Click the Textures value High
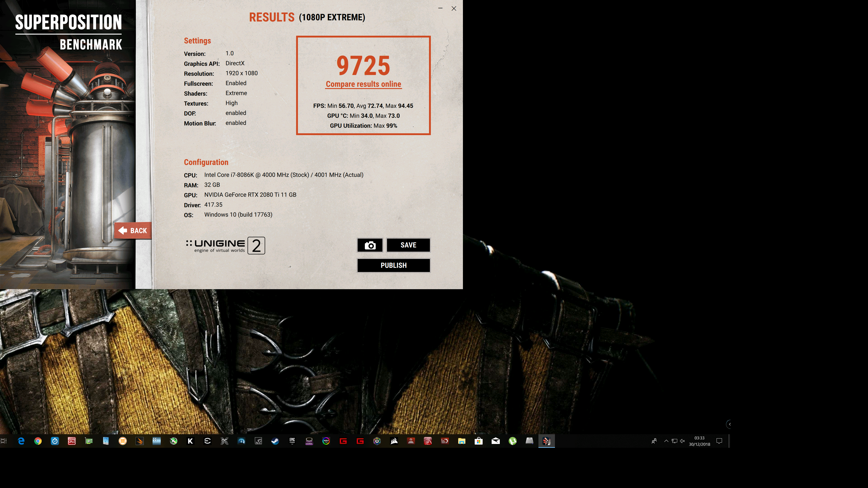 pyautogui.click(x=231, y=103)
